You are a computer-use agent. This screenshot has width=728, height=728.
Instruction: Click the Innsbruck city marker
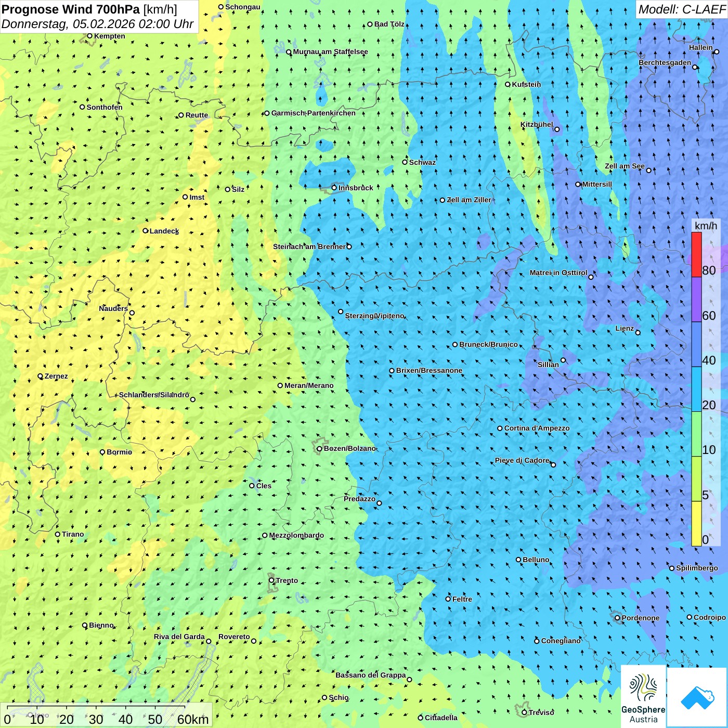click(334, 188)
